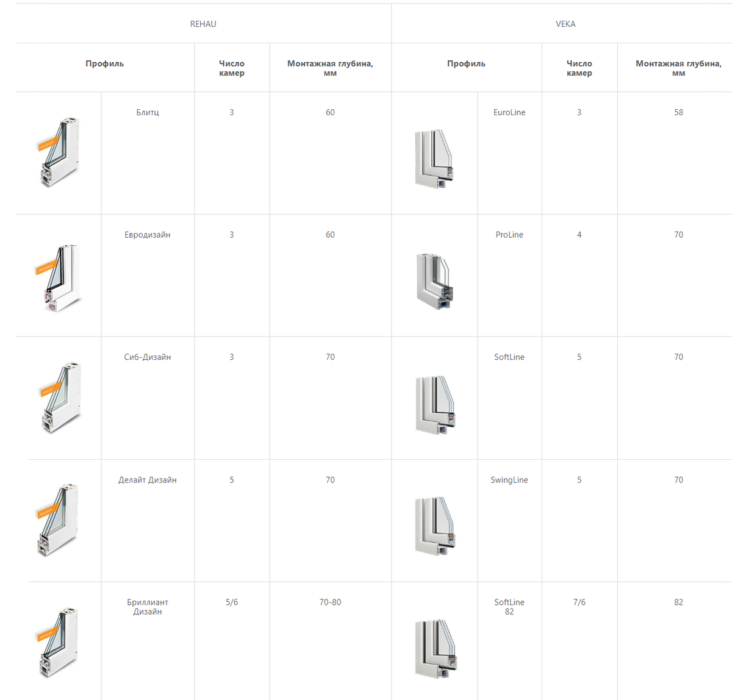Screen dimensions: 732x700
Task: Click depth value 70 for ProLine
Action: tap(678, 235)
